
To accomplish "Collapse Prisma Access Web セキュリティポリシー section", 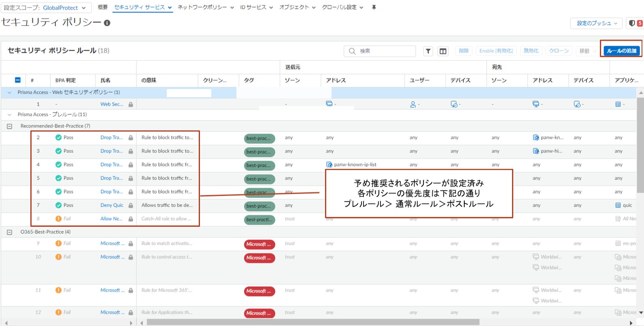I will (x=9, y=92).
